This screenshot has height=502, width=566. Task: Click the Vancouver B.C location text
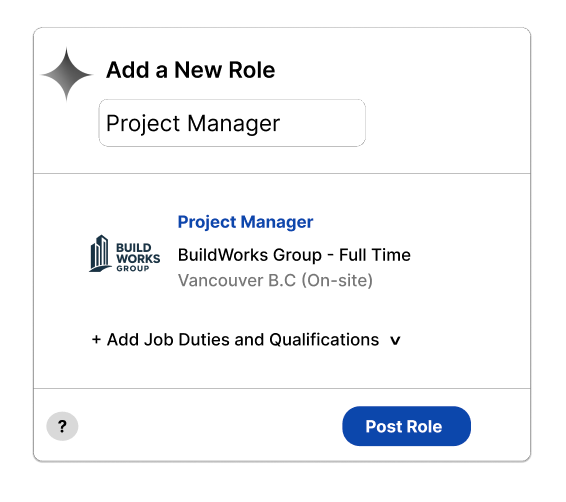coord(237,280)
